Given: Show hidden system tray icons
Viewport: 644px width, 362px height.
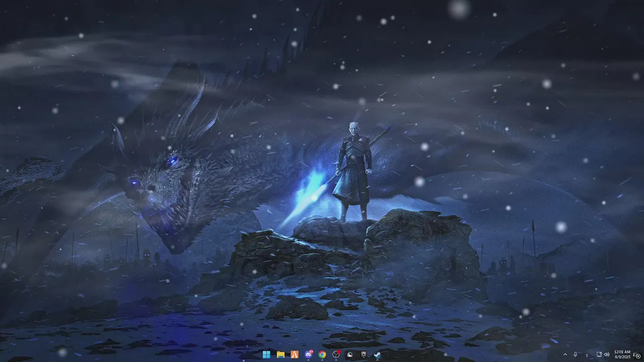Looking at the screenshot, I should pyautogui.click(x=565, y=354).
